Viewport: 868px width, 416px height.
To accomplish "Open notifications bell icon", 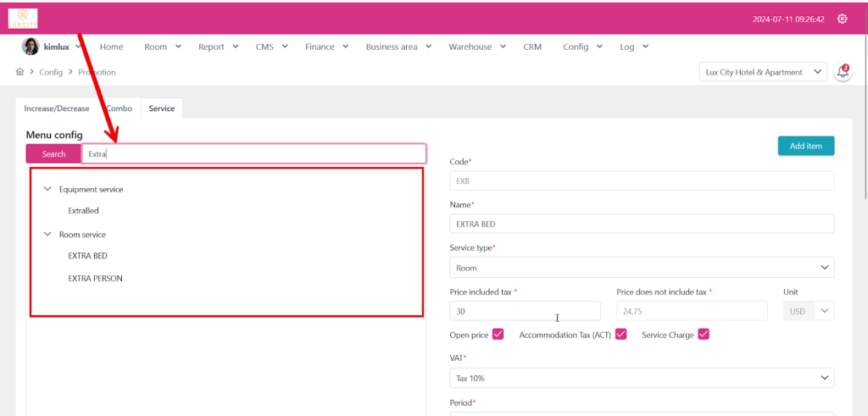I will [x=843, y=72].
